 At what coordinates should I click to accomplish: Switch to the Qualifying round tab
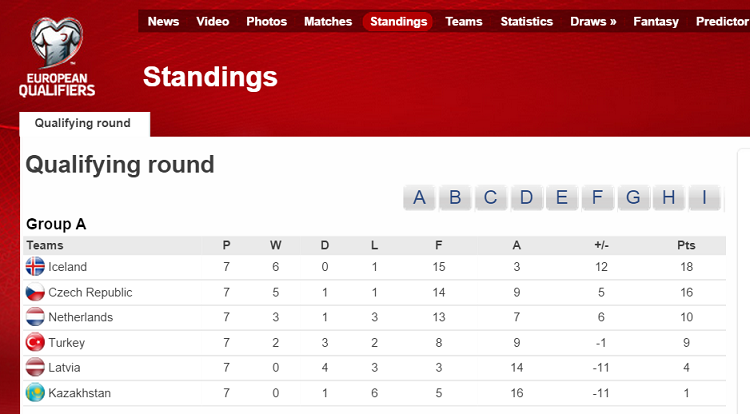click(x=83, y=124)
